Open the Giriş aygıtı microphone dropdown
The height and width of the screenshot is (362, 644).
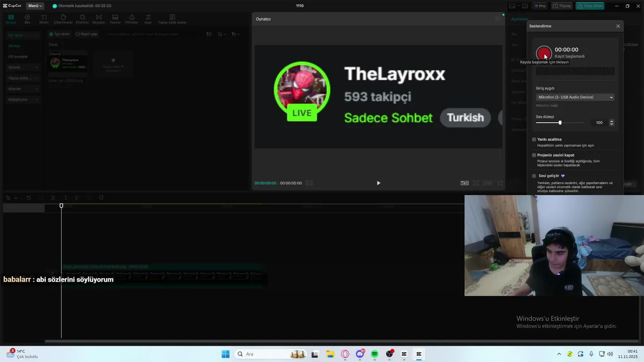pos(575,97)
